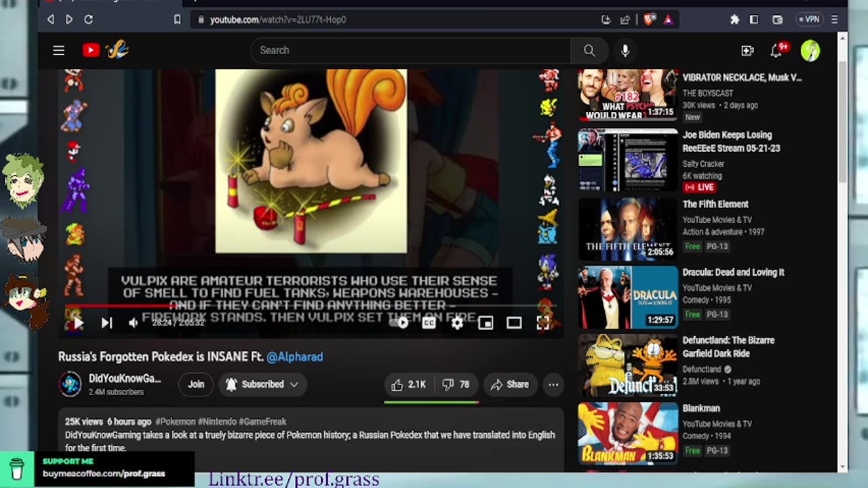Share the video
Screen dimensions: 868x488
click(x=509, y=384)
